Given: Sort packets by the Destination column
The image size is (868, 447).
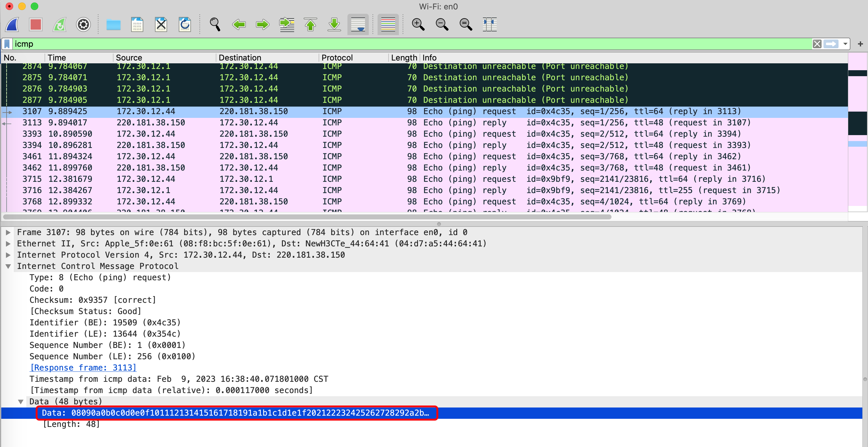Looking at the screenshot, I should pos(267,58).
